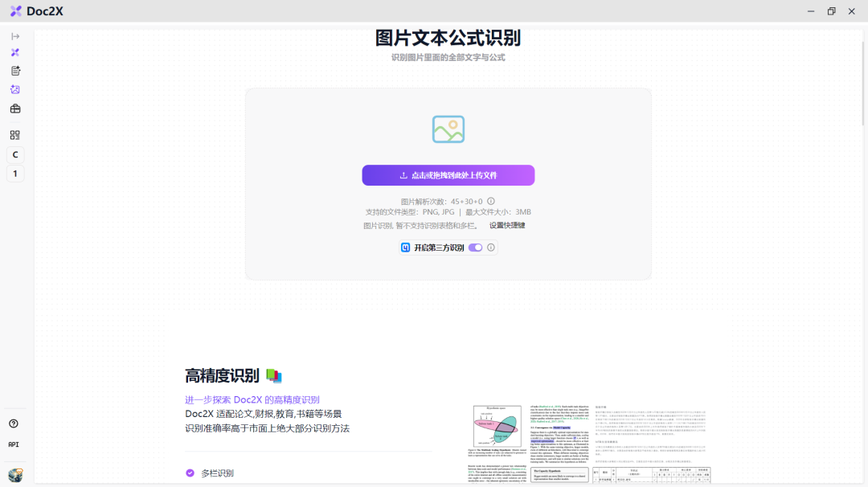This screenshot has width=868, height=487.
Task: Click the purple upload file button
Action: point(448,175)
